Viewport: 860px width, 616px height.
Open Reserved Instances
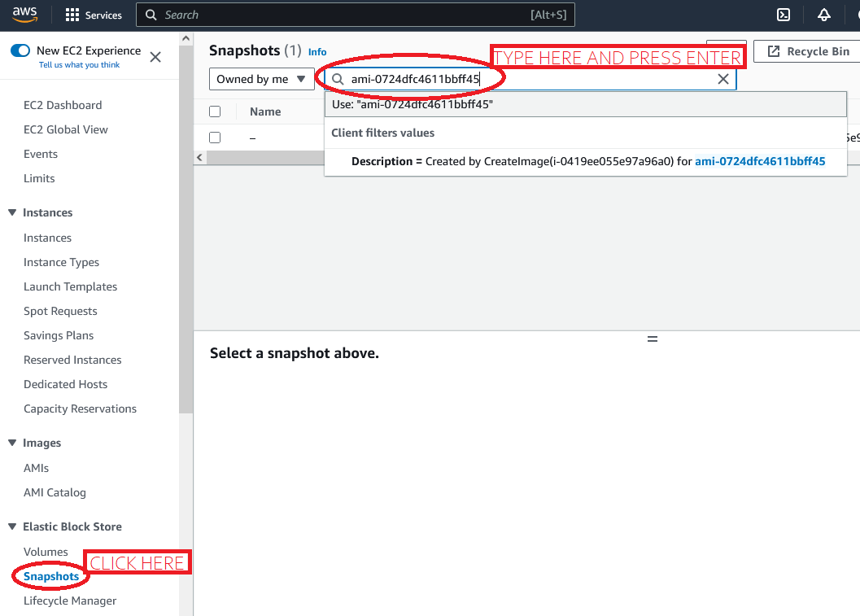[x=72, y=360]
